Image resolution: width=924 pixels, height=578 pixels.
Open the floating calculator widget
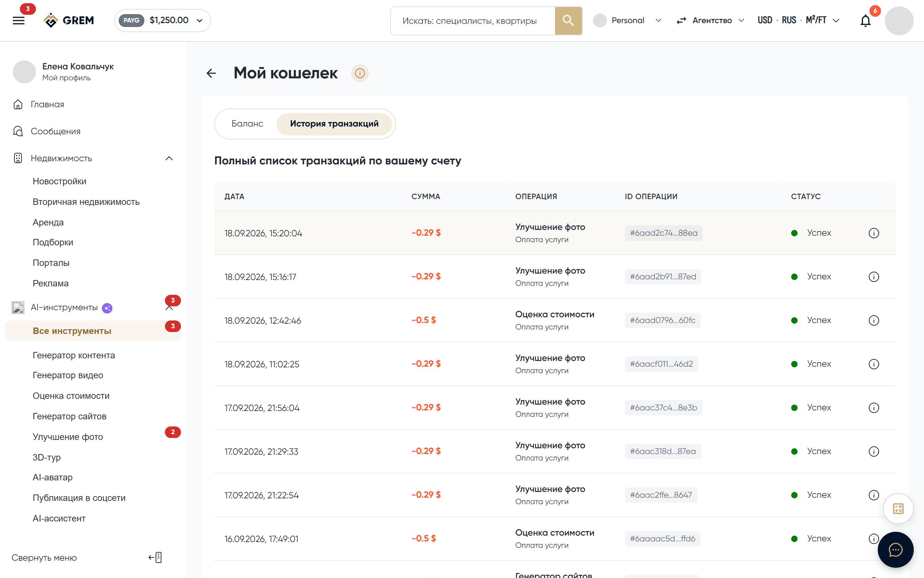tap(898, 508)
